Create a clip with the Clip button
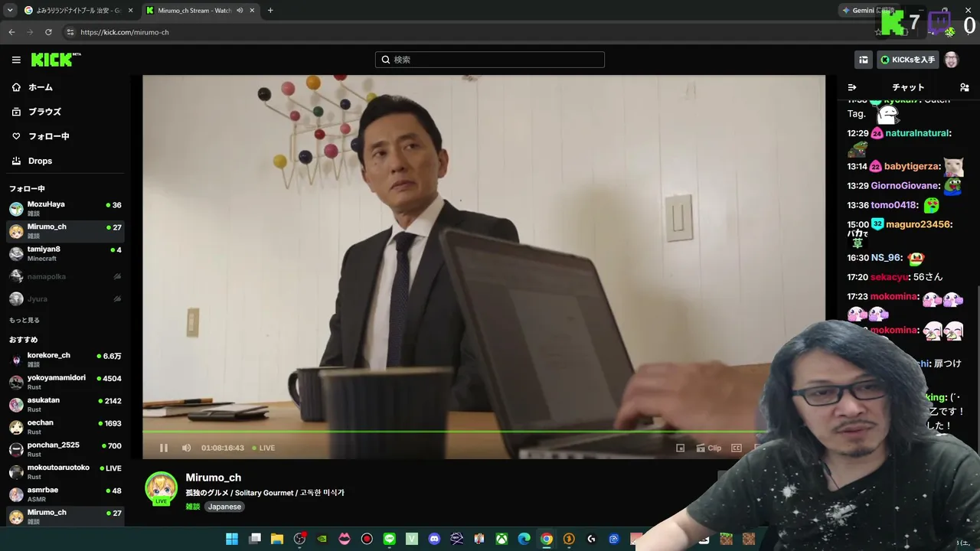This screenshot has height=551, width=980. pyautogui.click(x=708, y=448)
